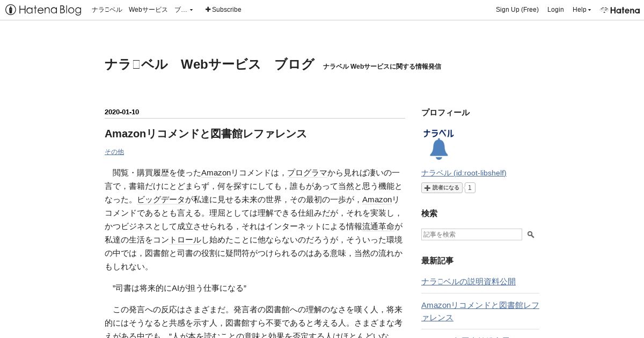This screenshot has height=338, width=644.
Task: Select Webサービス item in top navigation
Action: [148, 10]
